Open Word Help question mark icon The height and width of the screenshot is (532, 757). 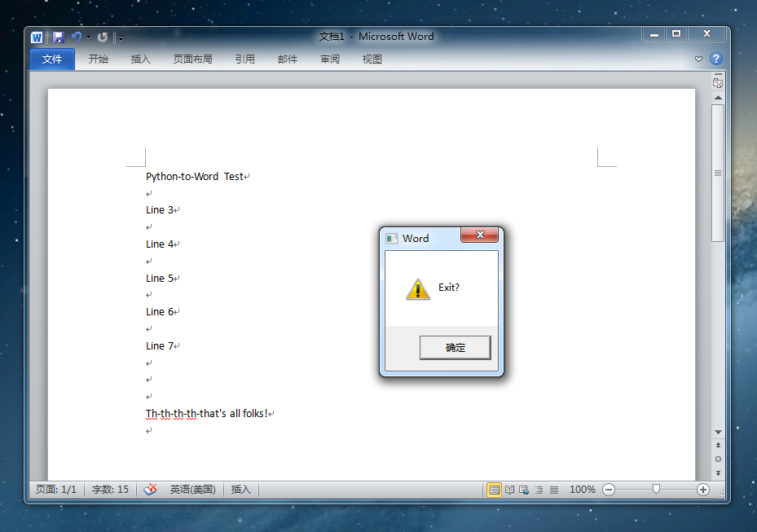coord(716,59)
